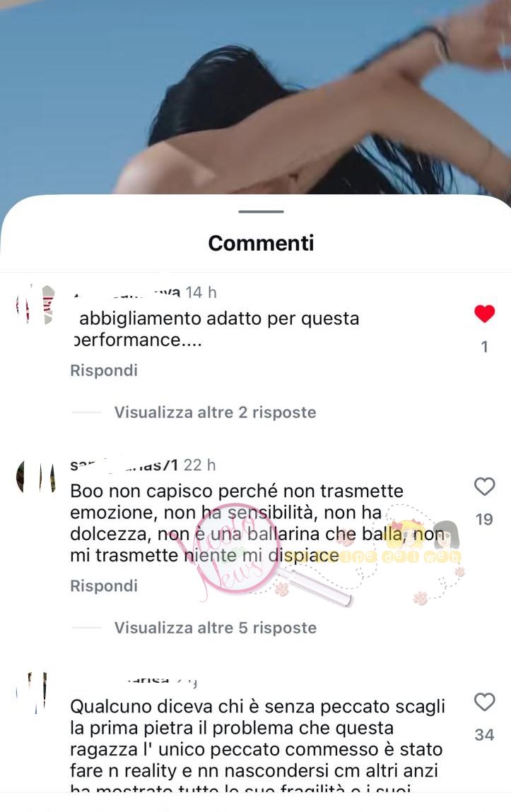This screenshot has height=812, width=511.
Task: Reply to the 'Boo non capisco' comment
Action: pos(104,585)
